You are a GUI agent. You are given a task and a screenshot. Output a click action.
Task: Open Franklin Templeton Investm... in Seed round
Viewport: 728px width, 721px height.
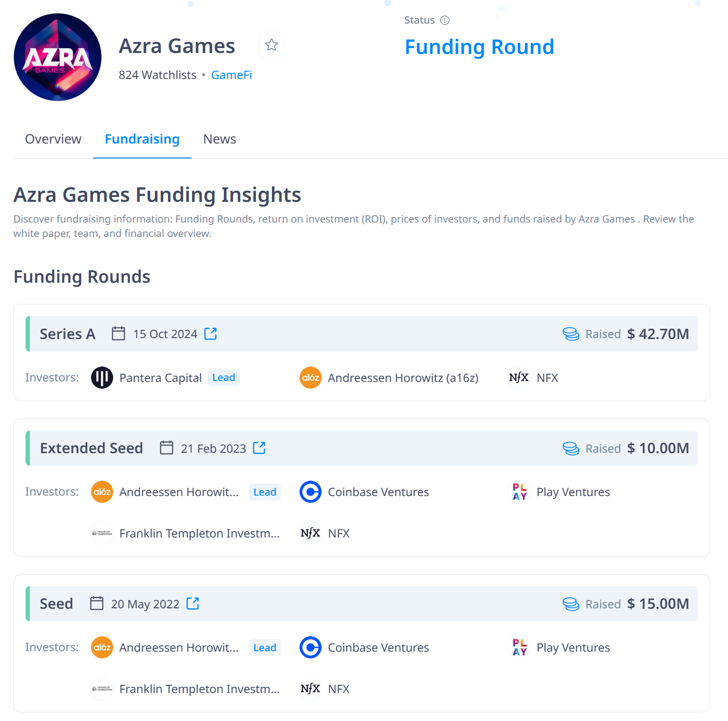(199, 689)
